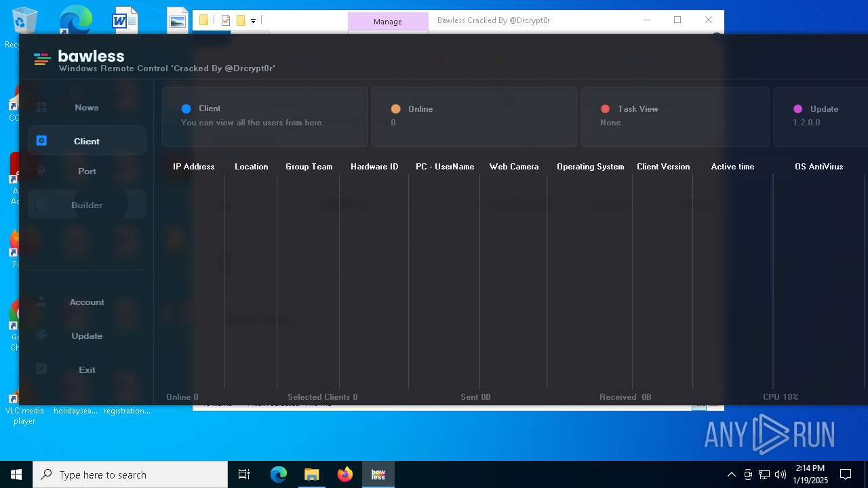Click the blue Client gear icon
The image size is (868, 488).
[x=41, y=141]
